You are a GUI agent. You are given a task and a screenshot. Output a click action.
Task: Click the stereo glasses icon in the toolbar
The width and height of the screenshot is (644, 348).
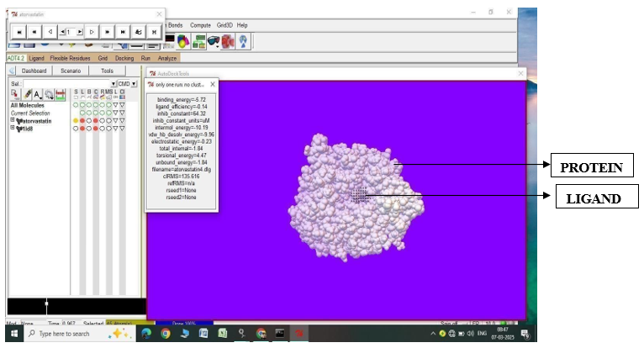coord(213,41)
